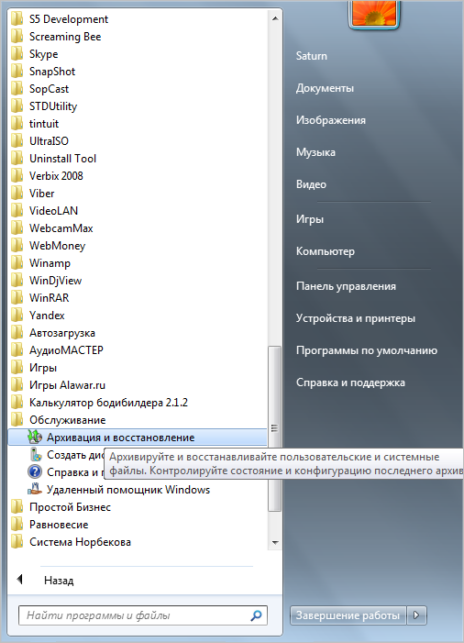Launch Удаленный помощник Windows icon
This screenshot has height=643, width=464.
point(35,489)
